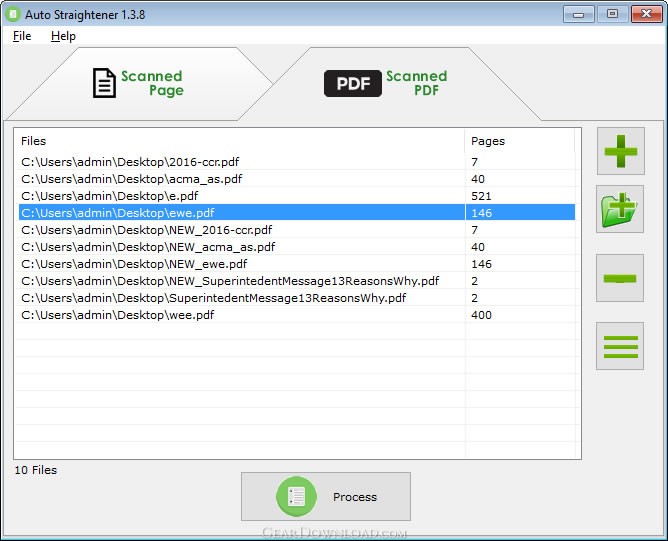This screenshot has height=541, width=668.
Task: Open the File menu
Action: 22,36
